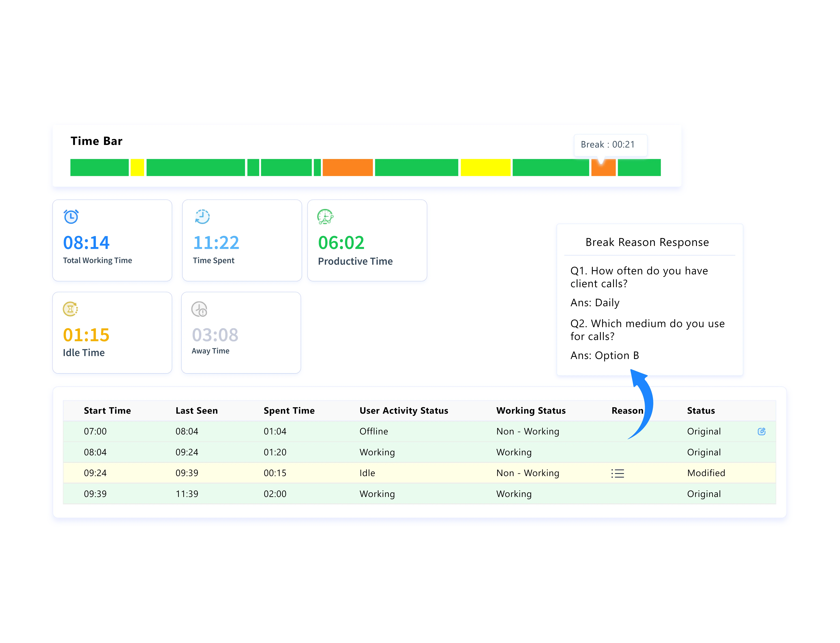Viewport: 840px width, 643px height.
Task: Click the history clock icon above Time Spent
Action: (x=202, y=217)
